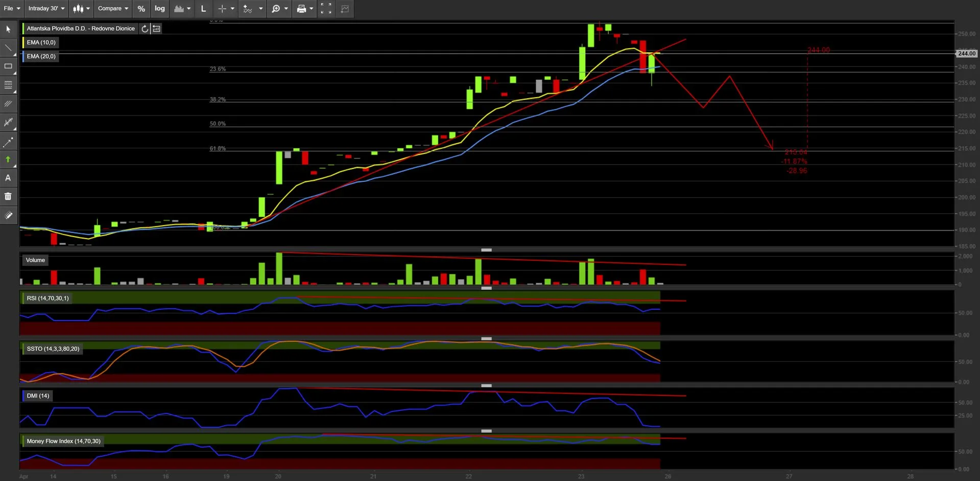
Task: Choose the Fibonacci retracement lines tool
Action: pos(8,85)
